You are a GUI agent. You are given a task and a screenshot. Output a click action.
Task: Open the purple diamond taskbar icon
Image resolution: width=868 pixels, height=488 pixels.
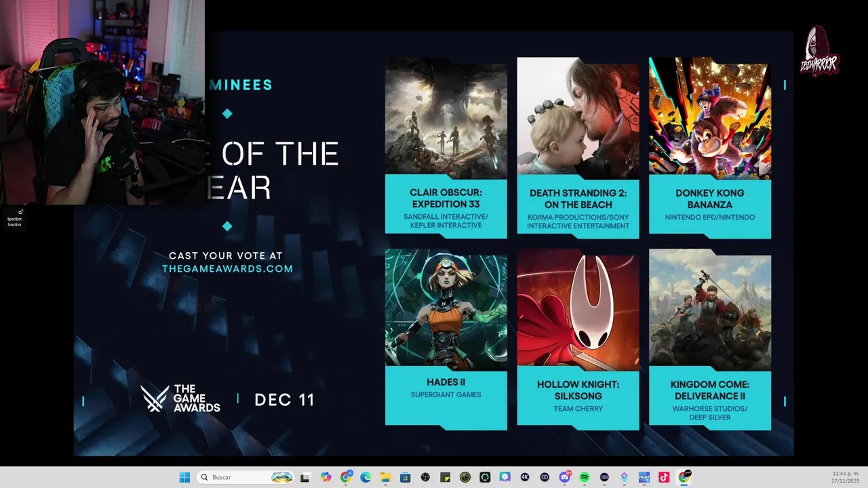pos(625,477)
